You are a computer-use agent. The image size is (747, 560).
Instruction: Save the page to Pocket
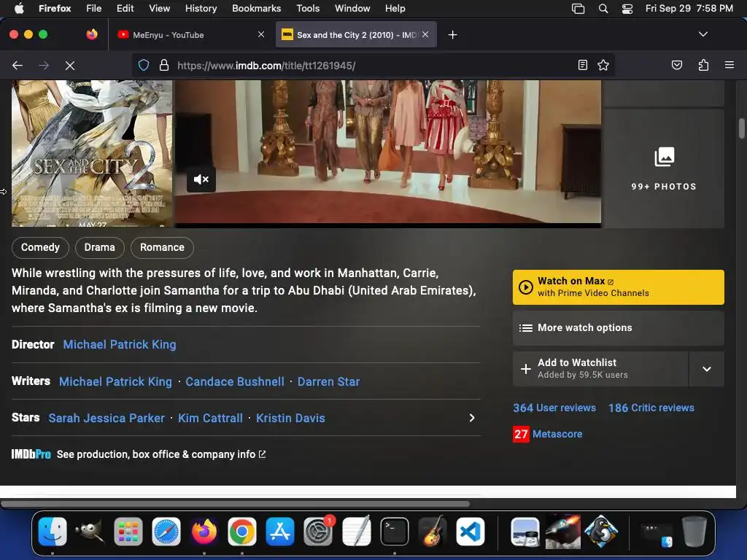click(x=677, y=65)
